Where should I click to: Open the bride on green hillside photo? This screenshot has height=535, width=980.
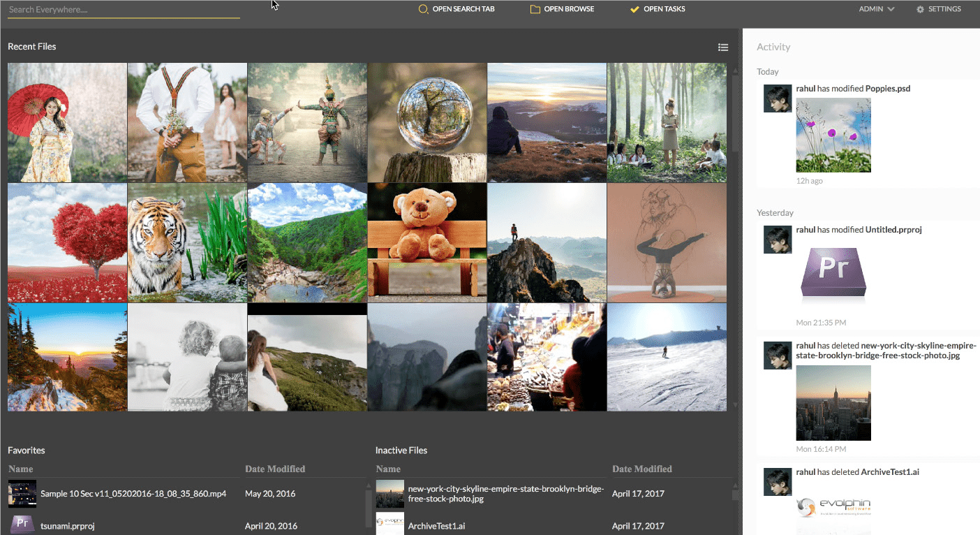307,357
